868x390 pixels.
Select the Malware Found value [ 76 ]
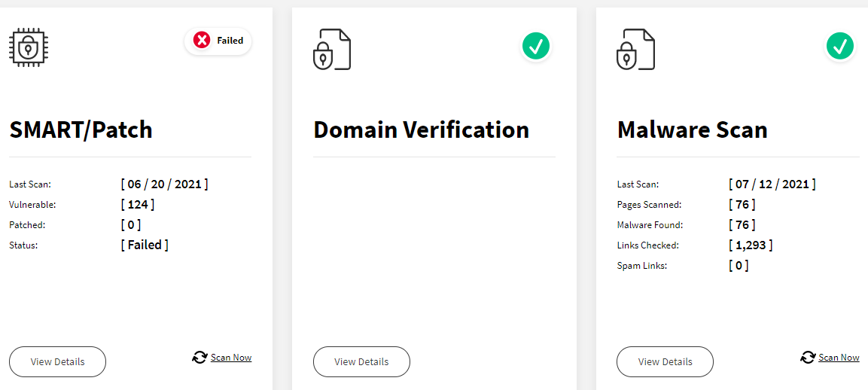pyautogui.click(x=742, y=225)
